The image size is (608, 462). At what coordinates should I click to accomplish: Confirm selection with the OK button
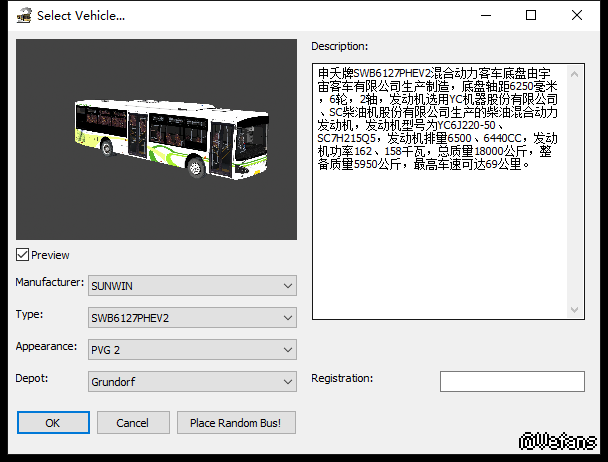tap(53, 423)
